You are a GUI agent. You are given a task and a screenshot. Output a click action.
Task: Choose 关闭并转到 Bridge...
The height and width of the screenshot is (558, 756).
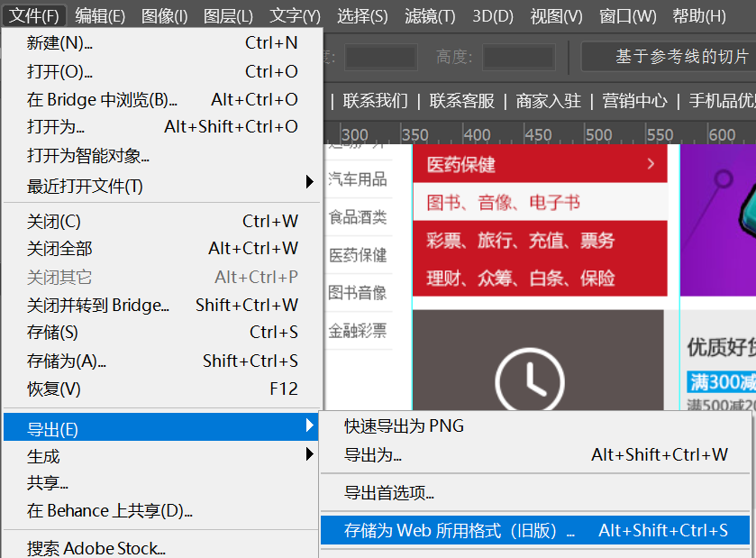[162, 305]
